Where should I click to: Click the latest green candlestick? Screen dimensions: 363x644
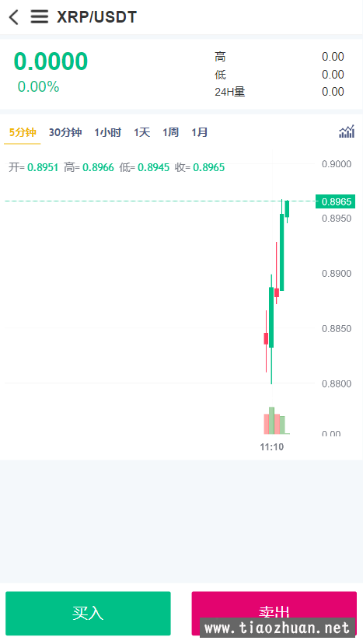pos(287,209)
